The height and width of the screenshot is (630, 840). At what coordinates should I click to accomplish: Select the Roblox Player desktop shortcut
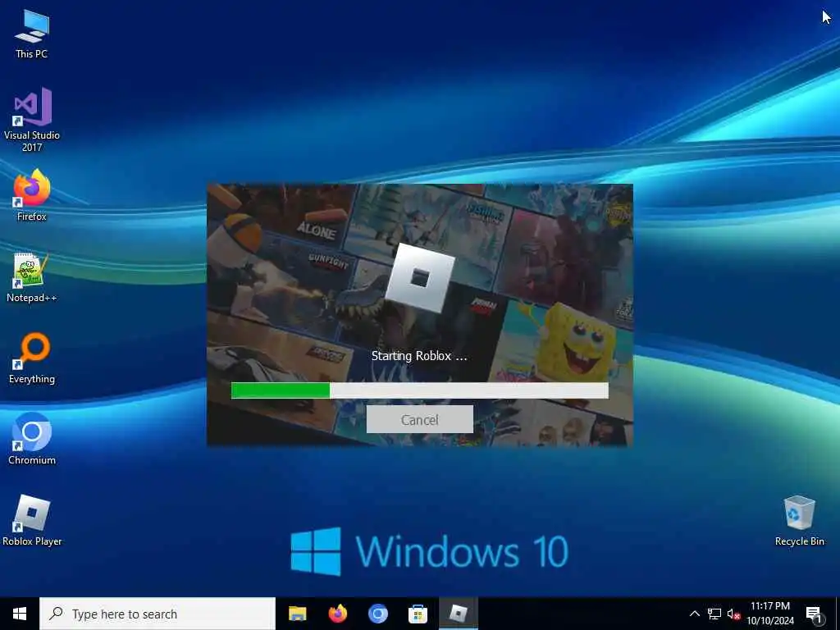click(32, 520)
